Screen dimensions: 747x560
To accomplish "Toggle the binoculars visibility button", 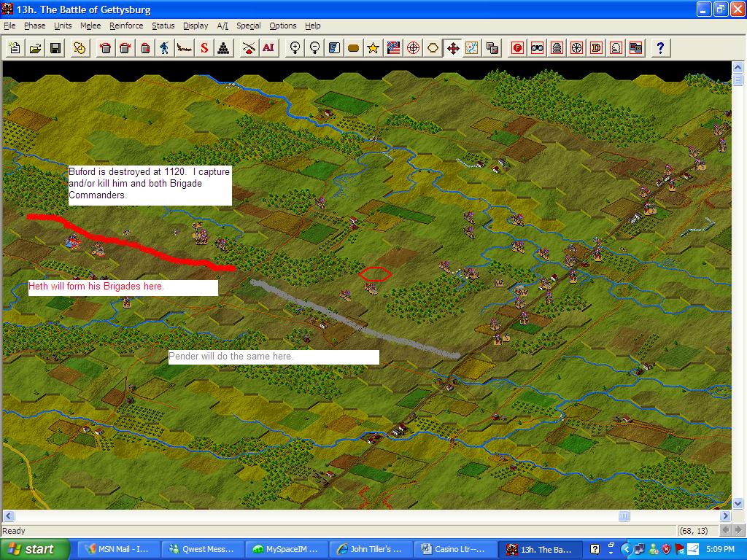I will click(537, 48).
